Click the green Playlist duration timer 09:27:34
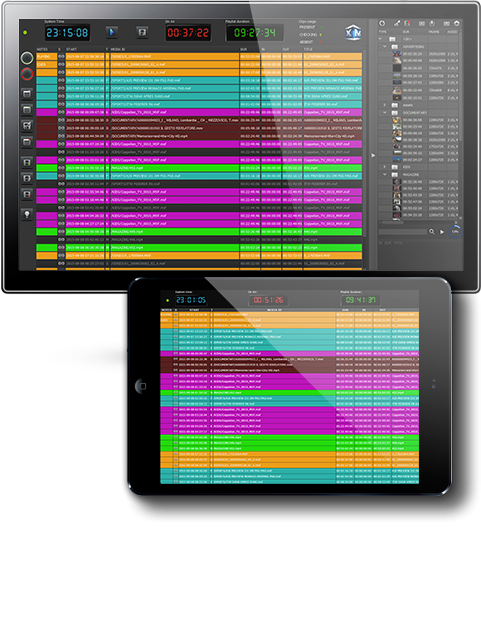This screenshot has height=639, width=481. [x=254, y=33]
